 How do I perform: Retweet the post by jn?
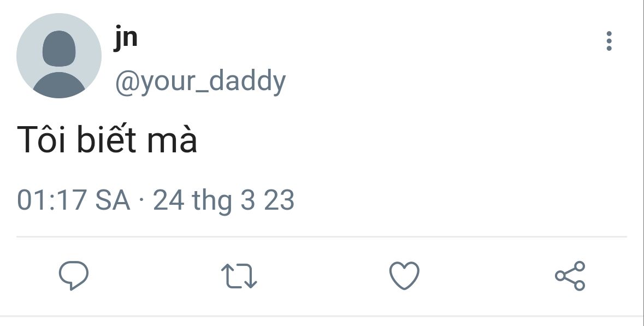click(239, 276)
